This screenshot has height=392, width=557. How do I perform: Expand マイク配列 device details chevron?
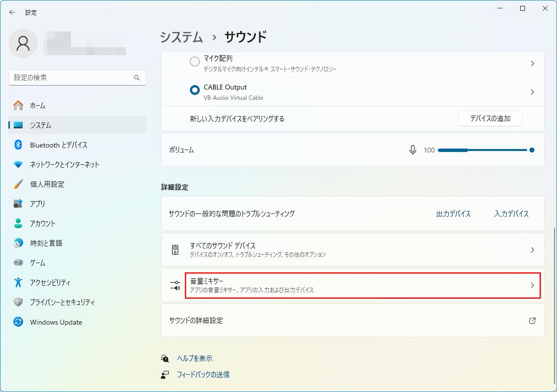tap(532, 63)
